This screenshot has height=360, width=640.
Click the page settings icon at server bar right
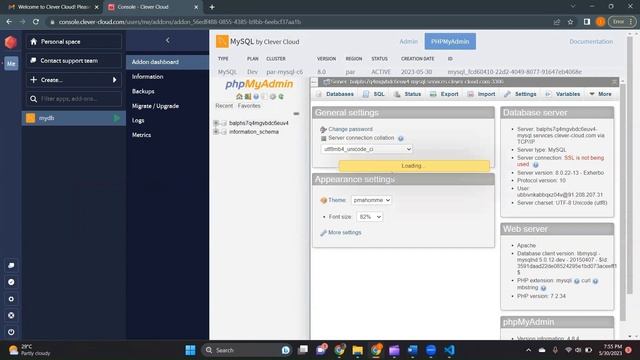(x=614, y=82)
